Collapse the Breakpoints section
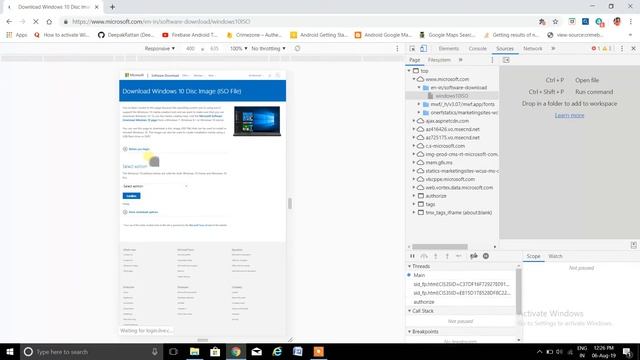The height and width of the screenshot is (360, 640). [409, 332]
